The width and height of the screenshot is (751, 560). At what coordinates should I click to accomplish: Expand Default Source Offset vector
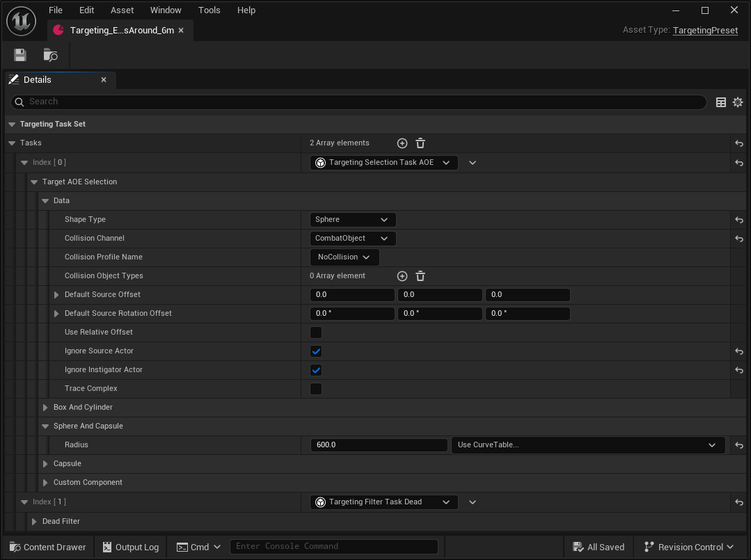[x=56, y=295]
